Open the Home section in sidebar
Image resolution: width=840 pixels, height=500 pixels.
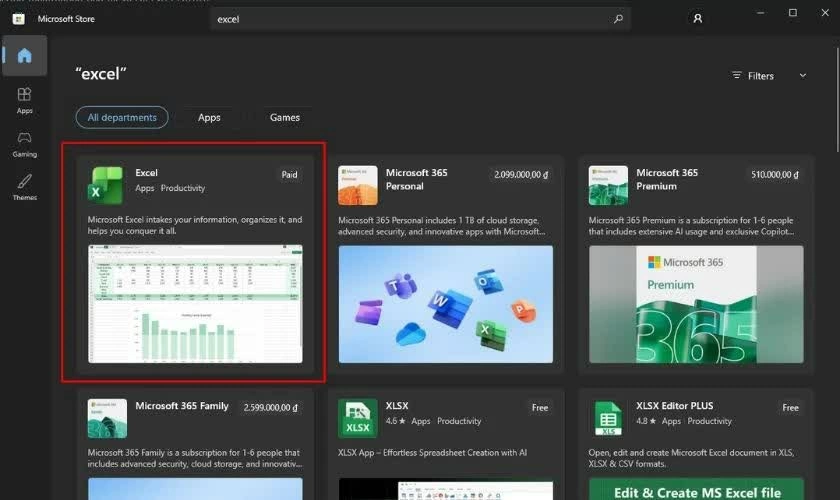[25, 55]
